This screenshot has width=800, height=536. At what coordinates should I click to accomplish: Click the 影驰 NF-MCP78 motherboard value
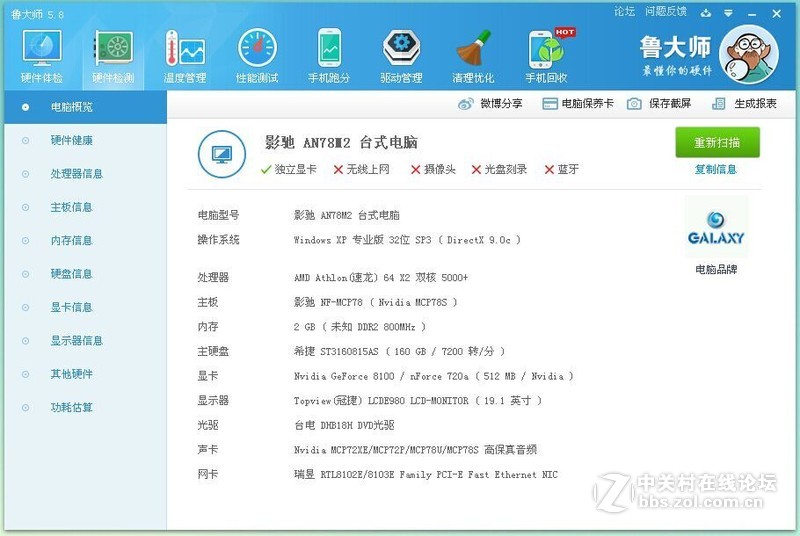(x=375, y=302)
